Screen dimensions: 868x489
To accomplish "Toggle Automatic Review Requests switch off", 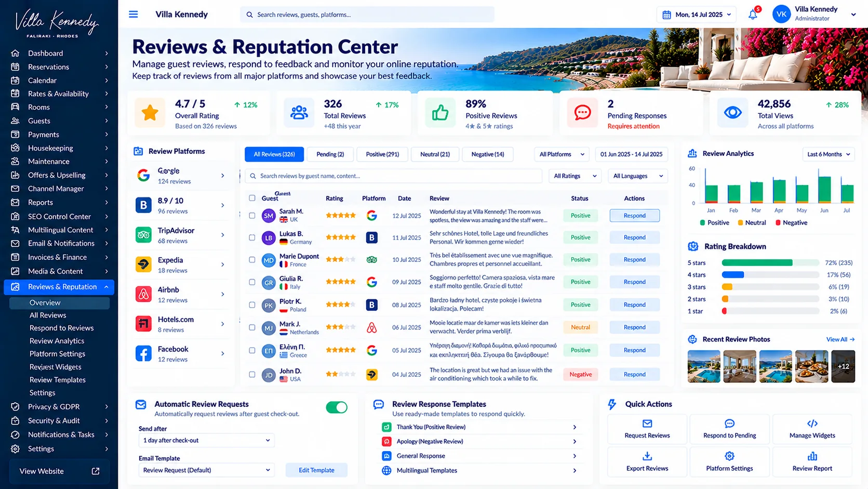I will (337, 407).
